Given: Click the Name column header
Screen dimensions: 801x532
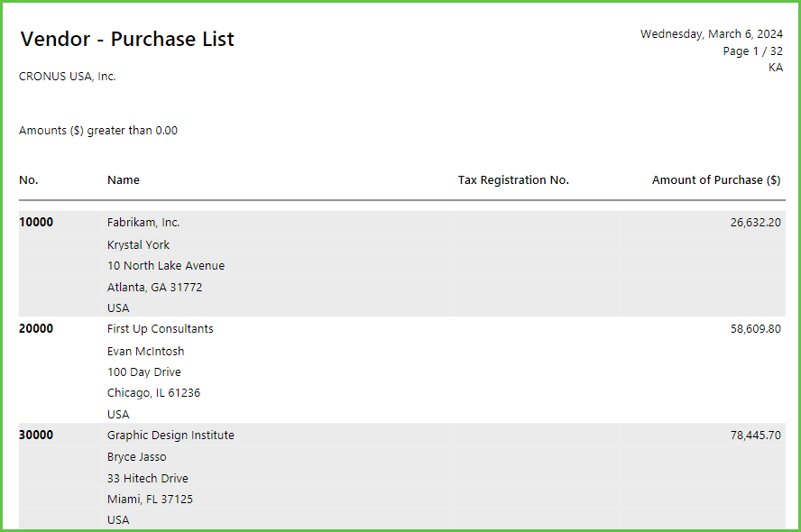Looking at the screenshot, I should click(123, 180).
